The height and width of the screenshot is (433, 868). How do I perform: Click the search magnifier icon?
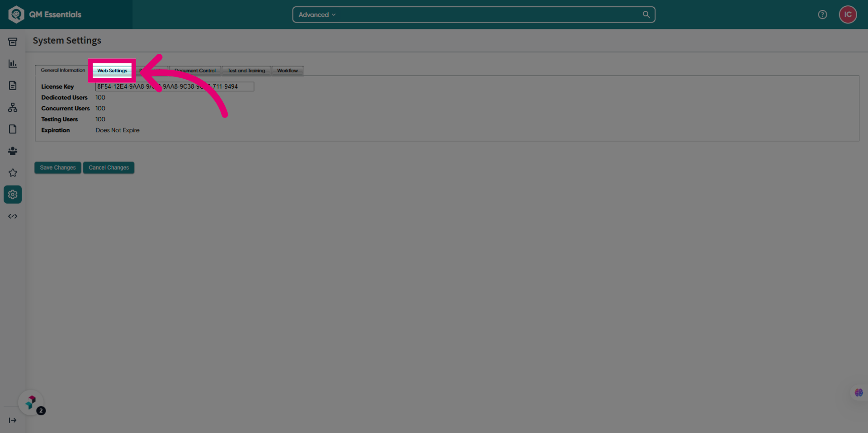click(646, 14)
